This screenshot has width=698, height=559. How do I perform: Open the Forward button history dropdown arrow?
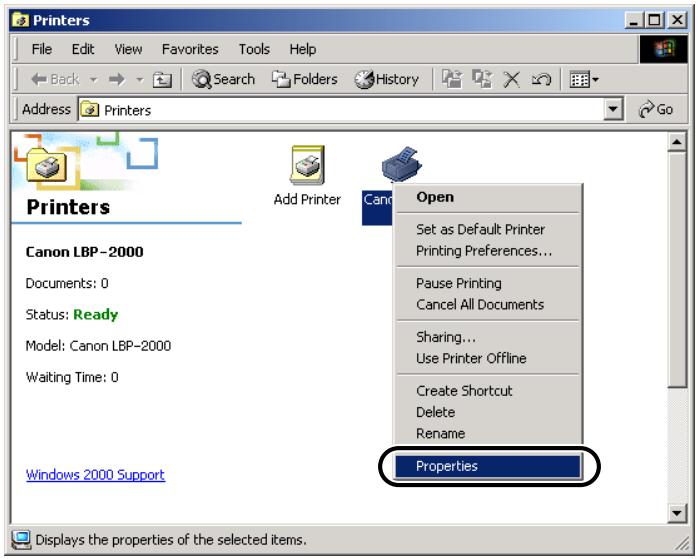pos(140,80)
